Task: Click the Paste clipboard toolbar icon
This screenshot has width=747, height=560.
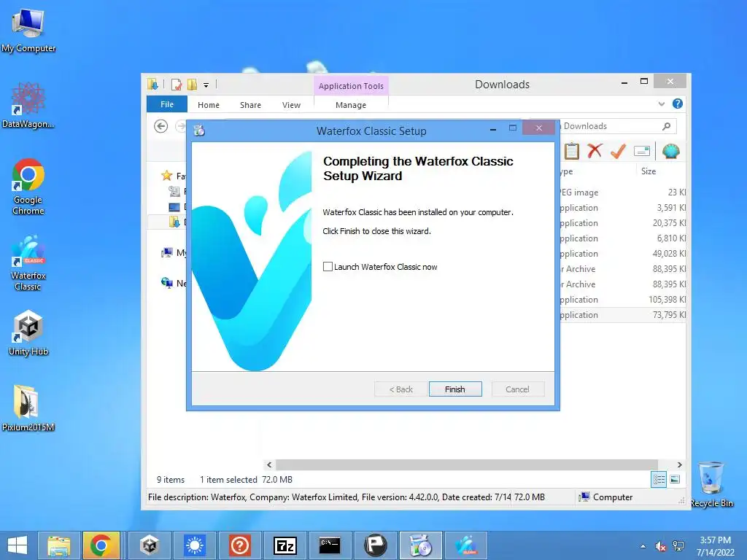Action: (x=572, y=152)
